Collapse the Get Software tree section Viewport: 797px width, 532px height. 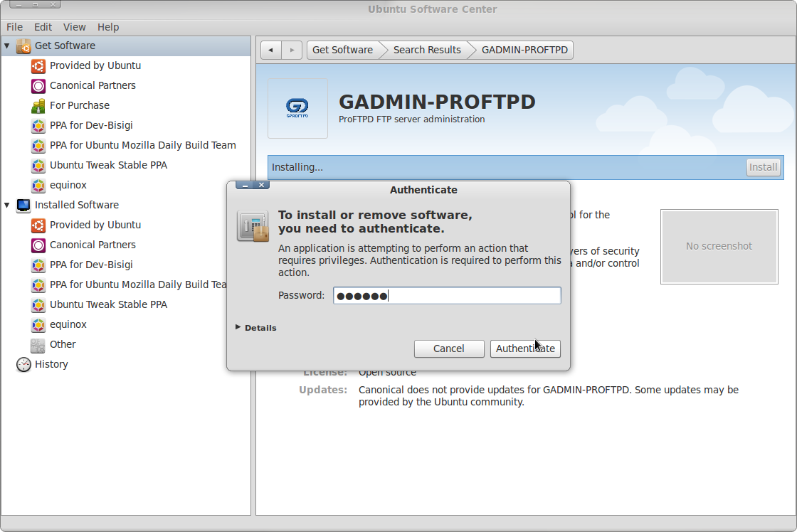click(x=7, y=46)
